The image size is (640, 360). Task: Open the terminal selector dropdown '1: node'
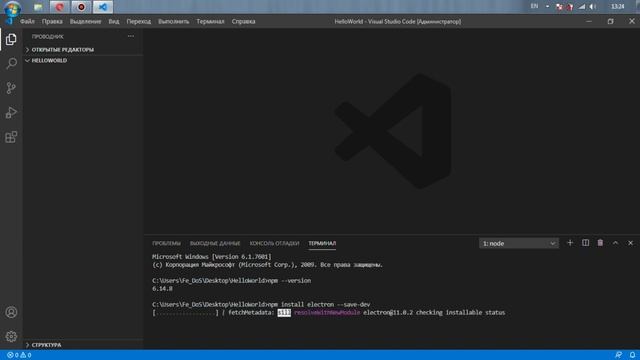coord(518,243)
